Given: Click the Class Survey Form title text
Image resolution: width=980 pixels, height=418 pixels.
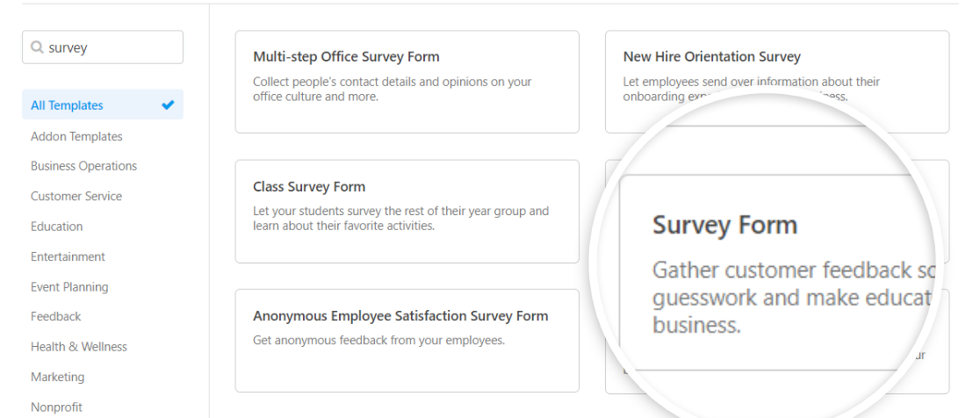Looking at the screenshot, I should click(309, 187).
